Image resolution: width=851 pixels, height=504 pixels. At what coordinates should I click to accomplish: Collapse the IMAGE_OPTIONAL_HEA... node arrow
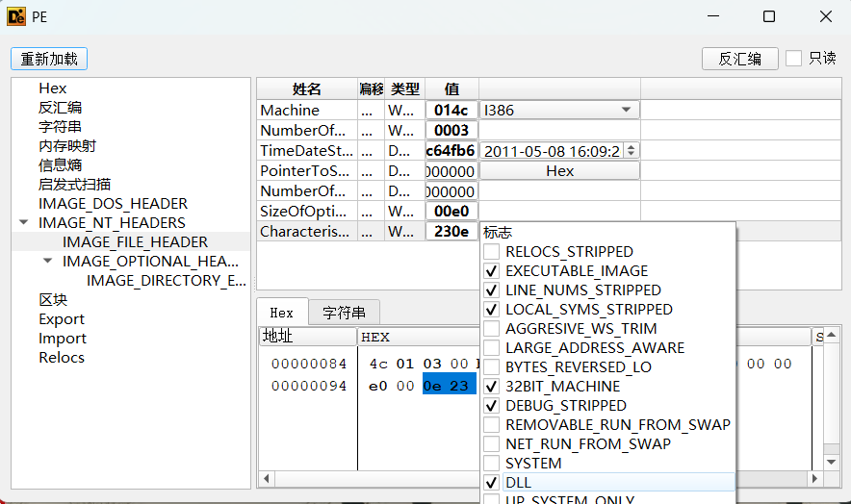[47, 261]
